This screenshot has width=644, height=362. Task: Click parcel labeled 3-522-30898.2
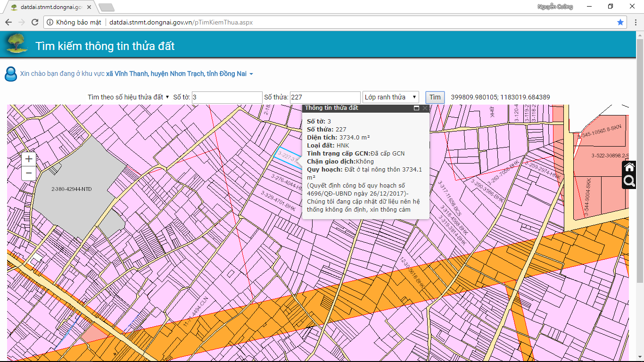pyautogui.click(x=611, y=155)
